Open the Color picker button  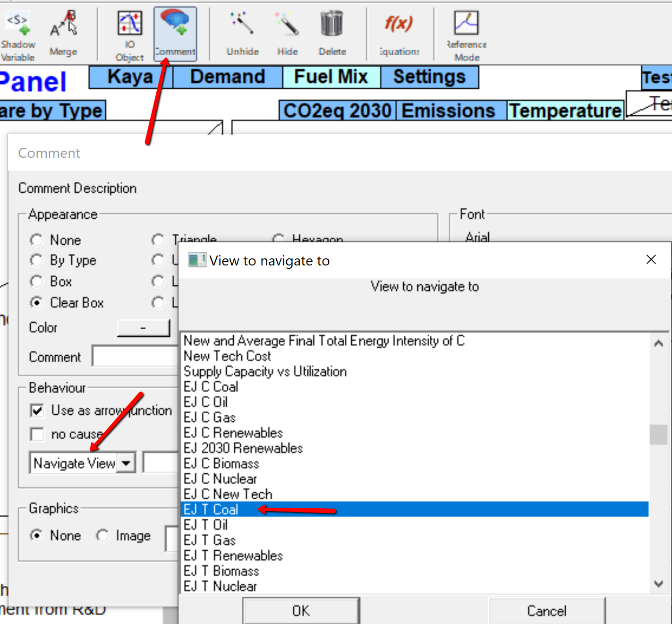pos(143,328)
